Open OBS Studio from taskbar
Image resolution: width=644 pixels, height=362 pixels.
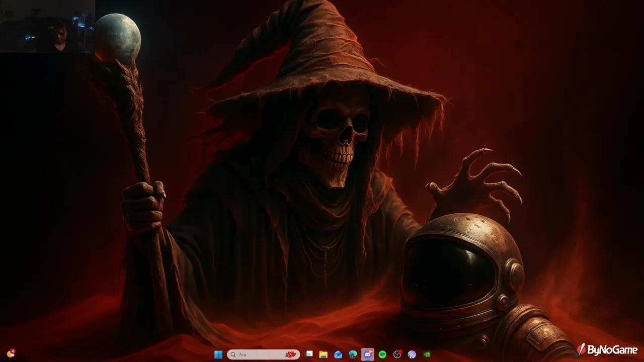pyautogui.click(x=397, y=354)
